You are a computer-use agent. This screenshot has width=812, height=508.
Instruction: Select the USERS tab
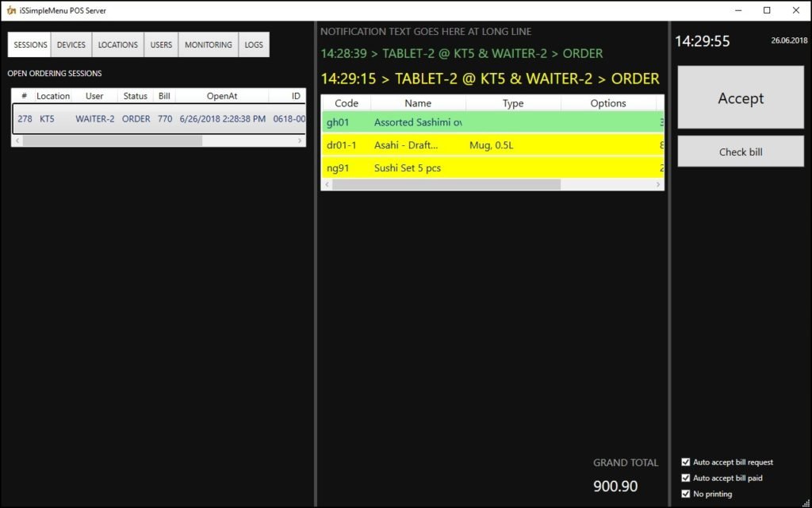(161, 45)
